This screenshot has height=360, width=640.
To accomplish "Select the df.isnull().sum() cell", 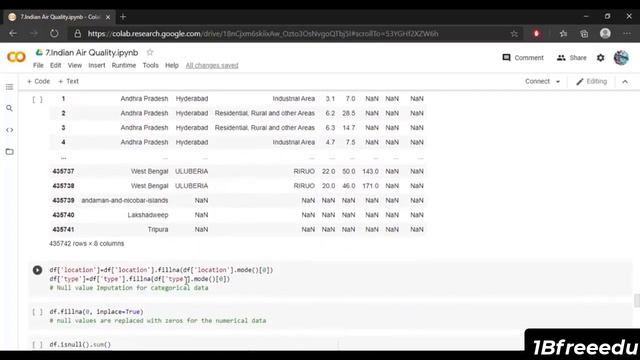I will point(330,344).
